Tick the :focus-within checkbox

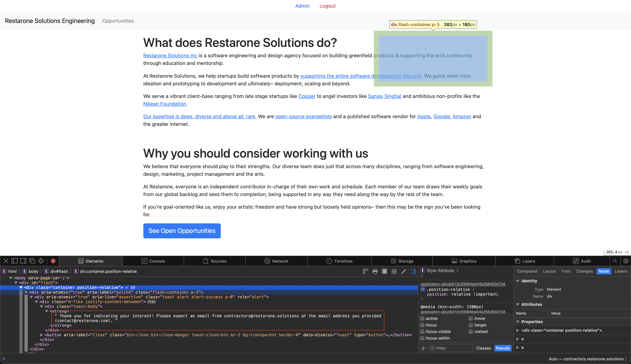[x=422, y=338]
